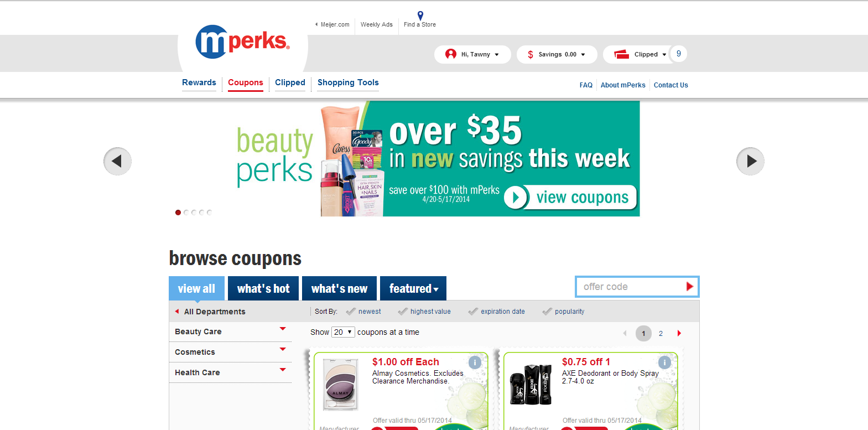Image resolution: width=868 pixels, height=430 pixels.
Task: Click the mPerks logo
Action: 242,42
